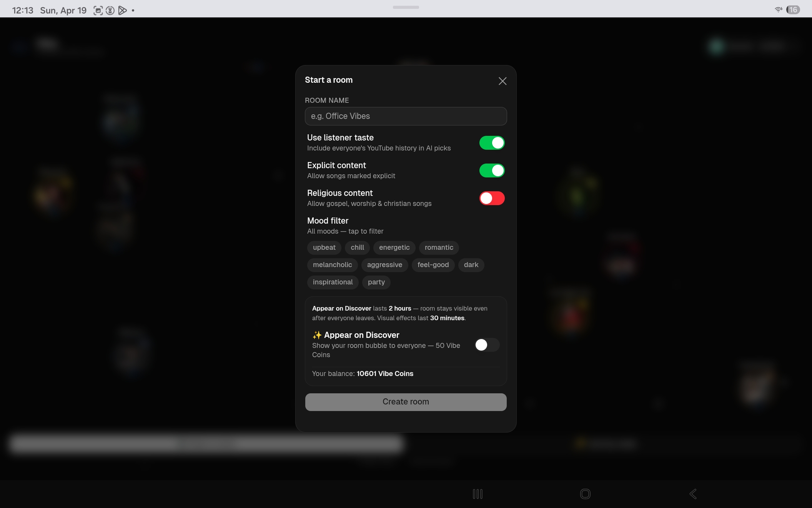Select the chill mood chip
Image resolution: width=812 pixels, height=508 pixels.
point(357,248)
